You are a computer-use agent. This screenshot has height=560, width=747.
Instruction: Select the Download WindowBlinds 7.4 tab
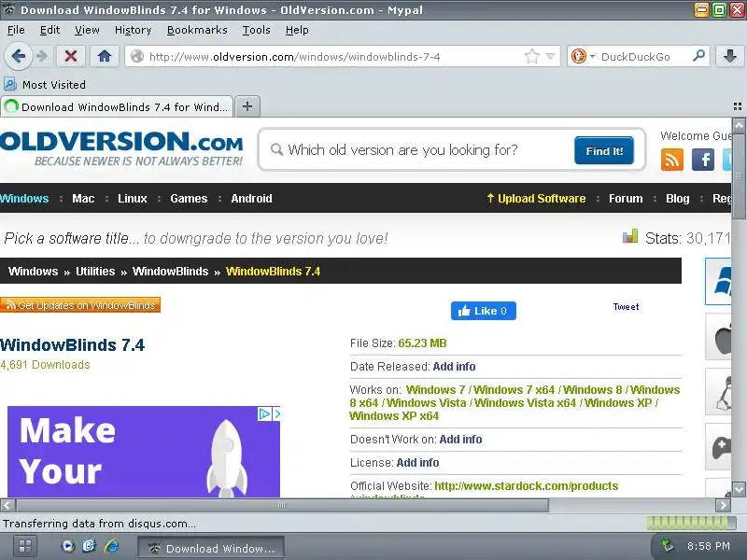pos(117,106)
